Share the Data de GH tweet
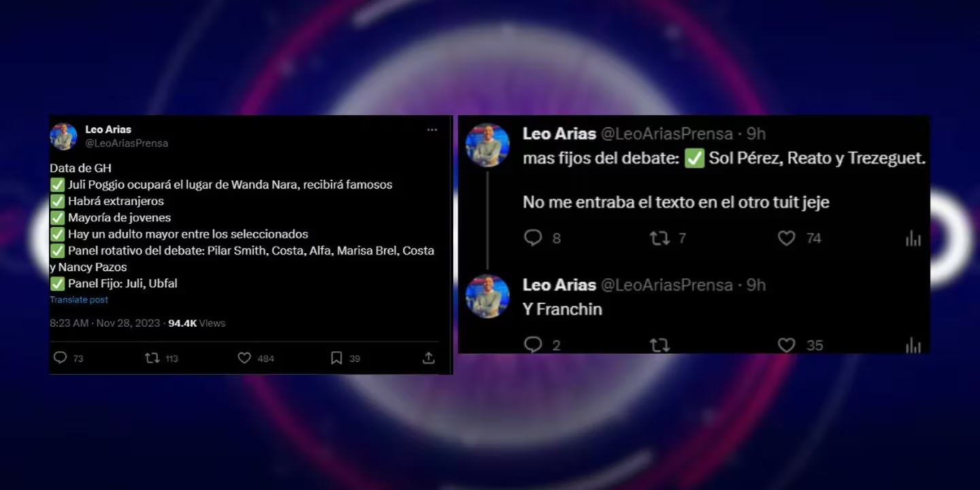980x490 pixels. coord(429,357)
